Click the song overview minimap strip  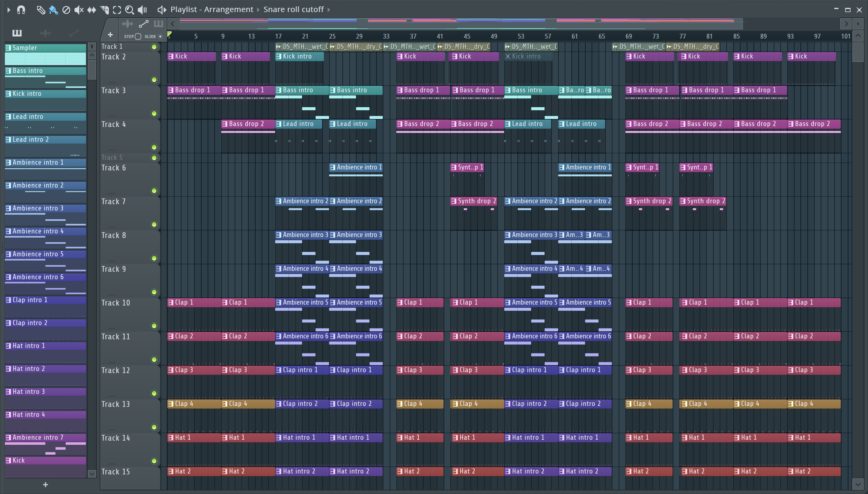click(461, 24)
